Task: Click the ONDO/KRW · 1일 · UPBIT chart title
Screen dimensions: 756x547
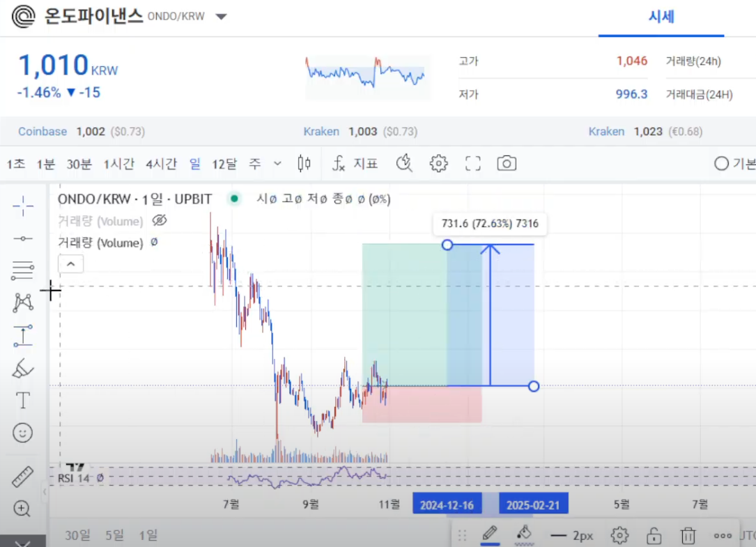Action: click(134, 199)
